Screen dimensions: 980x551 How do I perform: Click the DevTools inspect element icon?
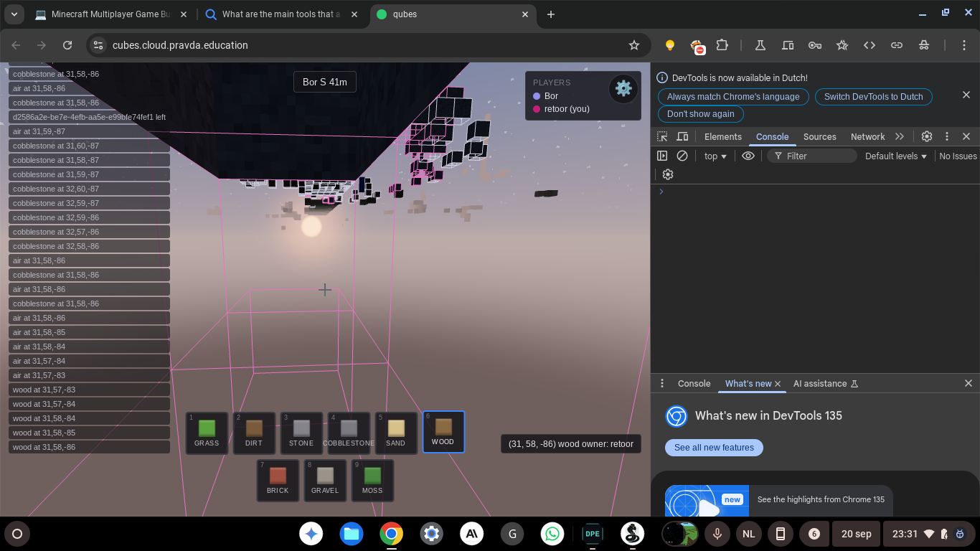point(662,136)
